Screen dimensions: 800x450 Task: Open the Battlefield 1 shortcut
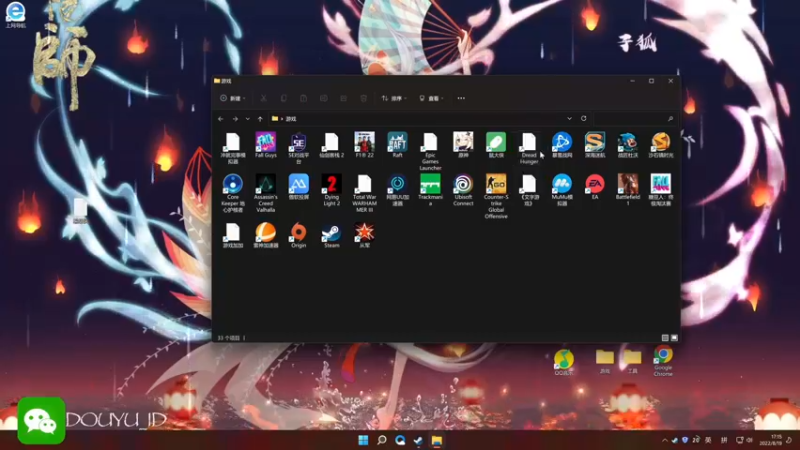628,190
